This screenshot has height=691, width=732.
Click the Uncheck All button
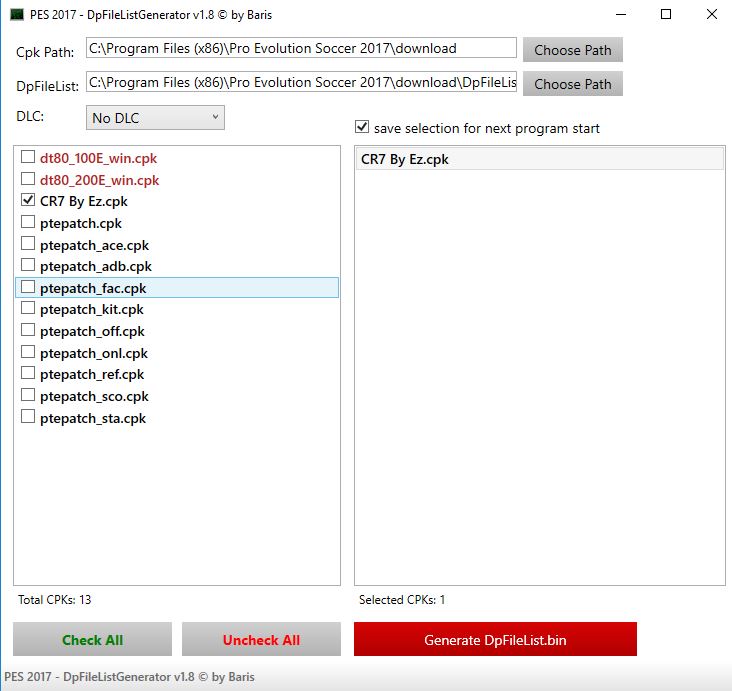(261, 639)
